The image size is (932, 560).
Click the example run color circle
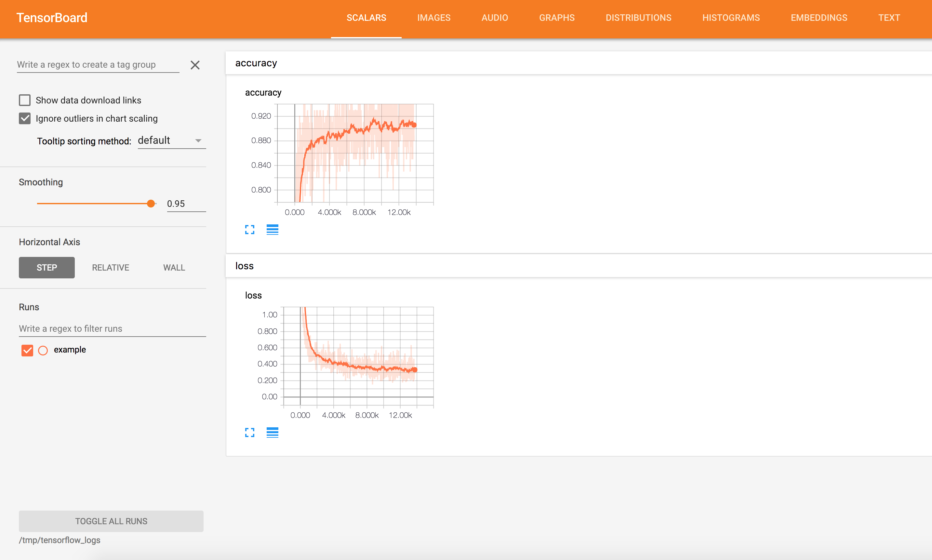tap(43, 350)
